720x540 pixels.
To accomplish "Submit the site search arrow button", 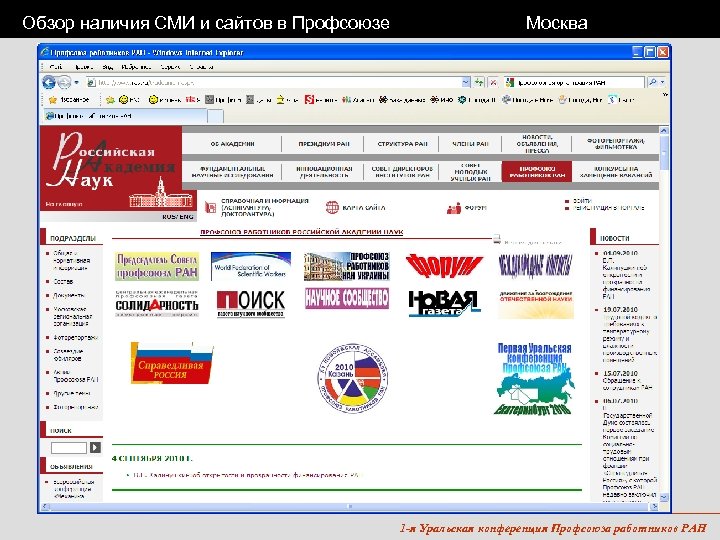I will (95, 447).
